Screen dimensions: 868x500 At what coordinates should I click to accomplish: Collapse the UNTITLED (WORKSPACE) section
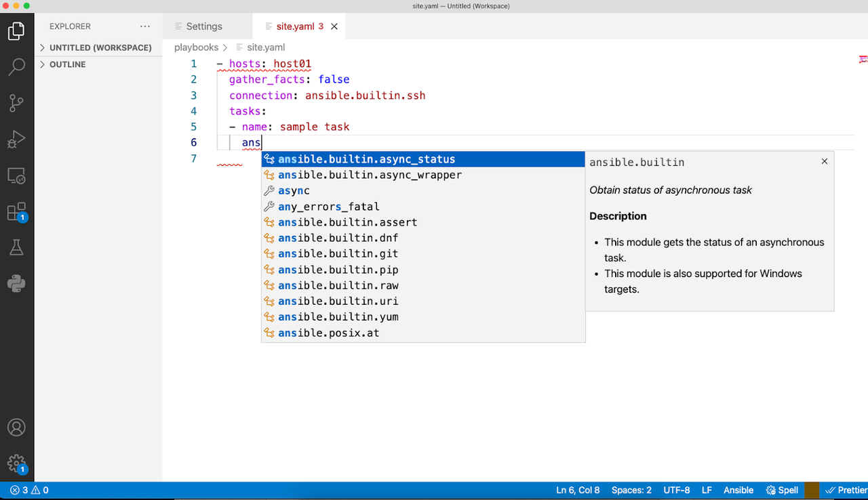(x=98, y=47)
